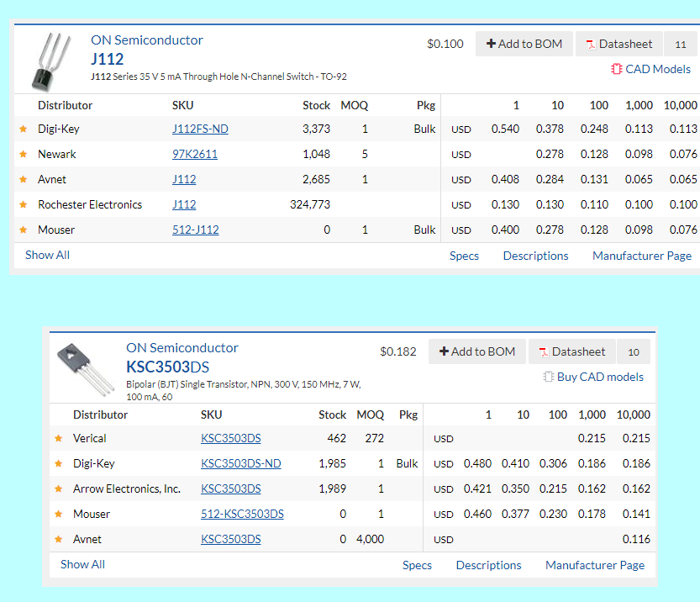Open Digi-Key SKU KSC3503DS-ND
Viewport: 700px width, 602px height.
coord(240,463)
